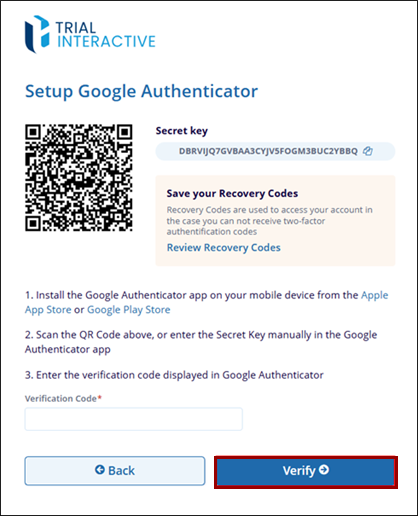The image size is (418, 516).
Task: Click the left arrow icon on the Back button
Action: pos(100,470)
